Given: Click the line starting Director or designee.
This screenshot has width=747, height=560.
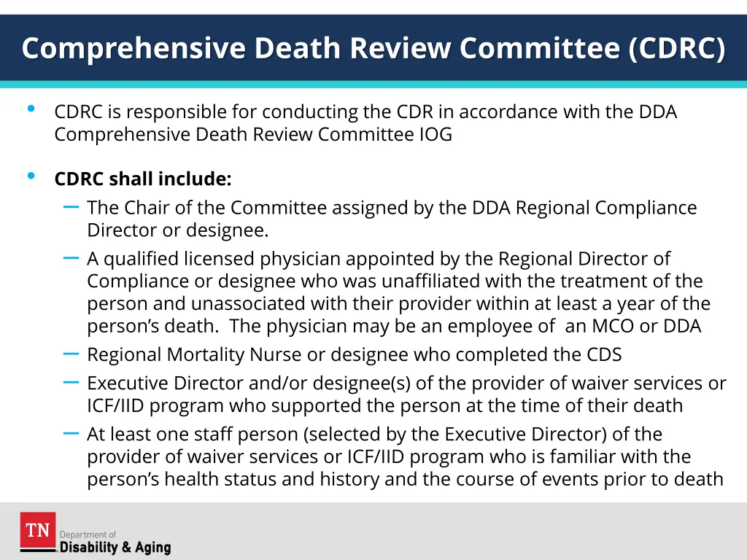Looking at the screenshot, I should [x=178, y=230].
